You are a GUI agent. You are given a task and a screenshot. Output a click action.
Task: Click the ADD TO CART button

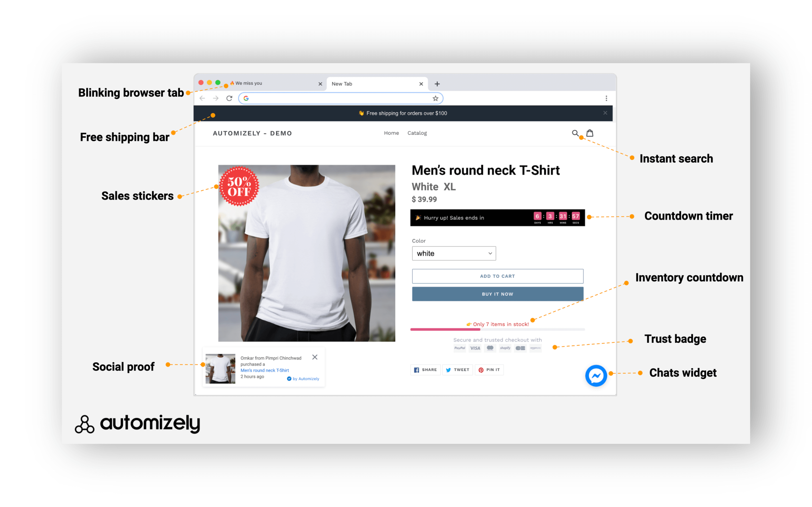pos(497,276)
